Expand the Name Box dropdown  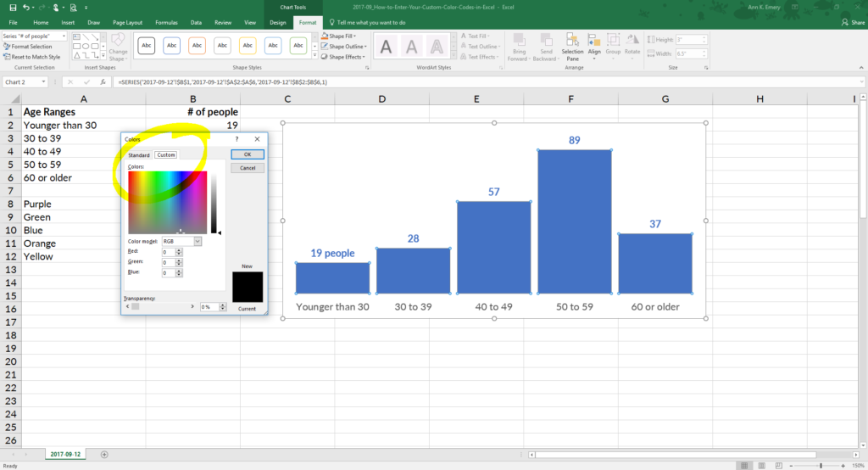tap(42, 82)
